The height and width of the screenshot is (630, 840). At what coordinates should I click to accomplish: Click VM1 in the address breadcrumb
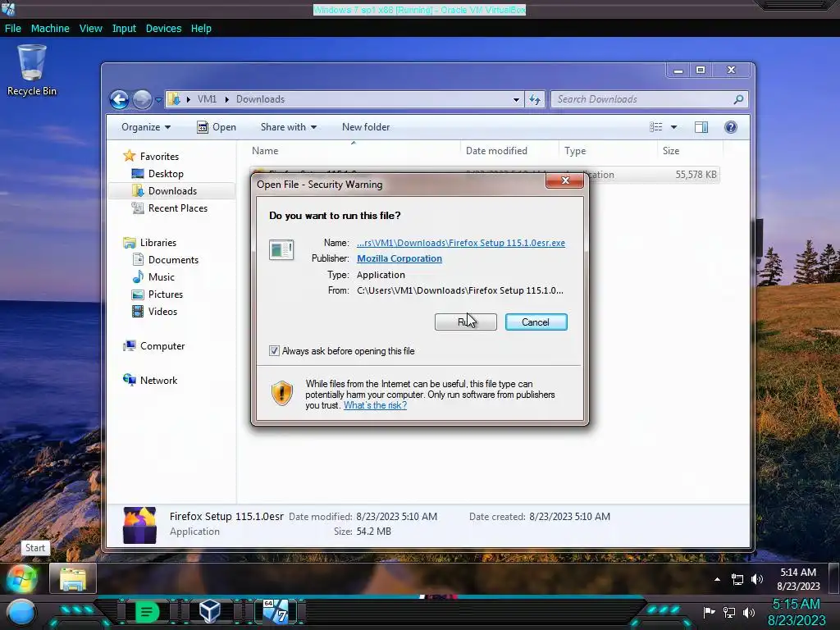click(x=207, y=99)
